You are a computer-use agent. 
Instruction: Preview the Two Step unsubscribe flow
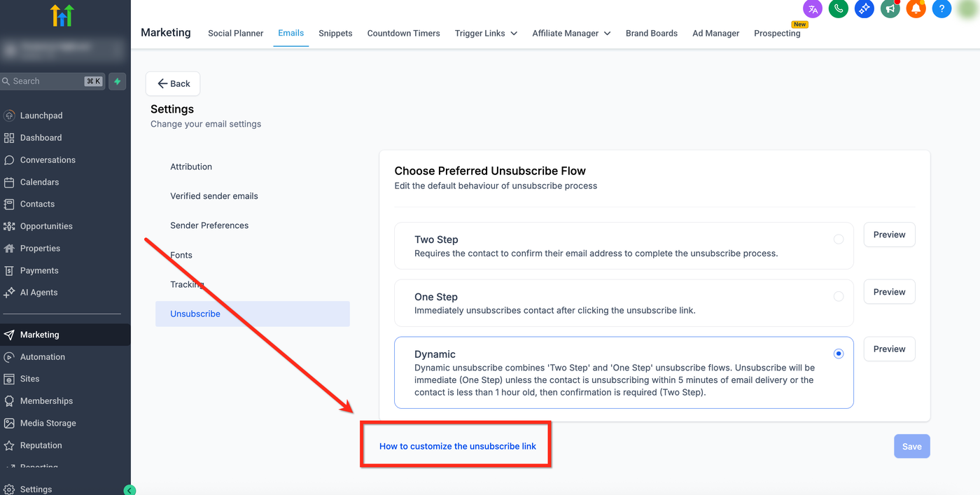[889, 235]
